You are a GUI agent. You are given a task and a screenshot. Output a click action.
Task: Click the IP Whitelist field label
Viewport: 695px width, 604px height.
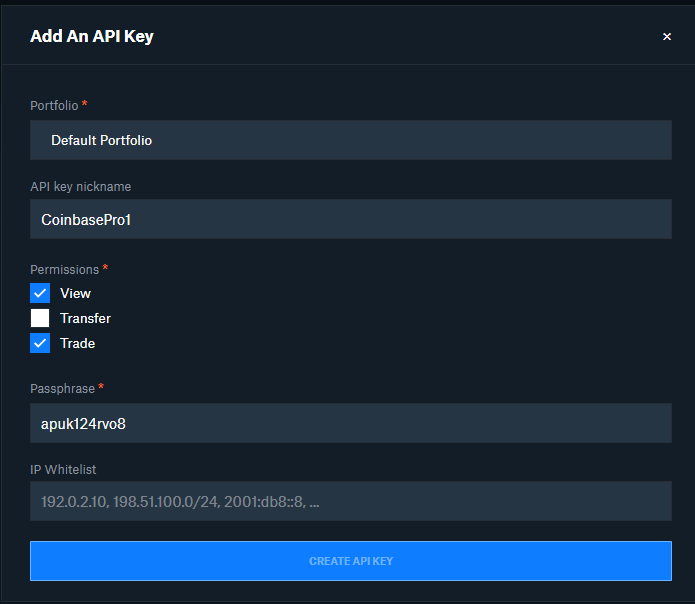[63, 469]
